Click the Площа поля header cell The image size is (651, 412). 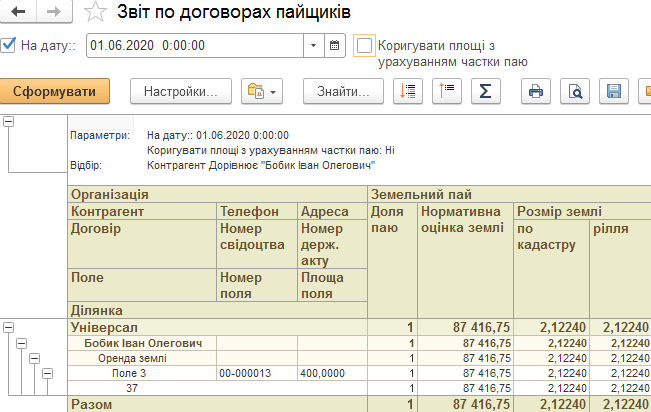click(x=332, y=285)
